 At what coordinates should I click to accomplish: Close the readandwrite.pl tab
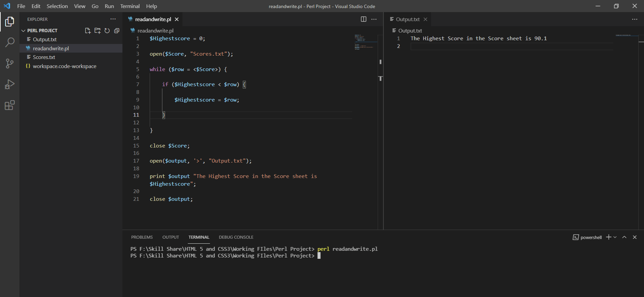tap(177, 19)
